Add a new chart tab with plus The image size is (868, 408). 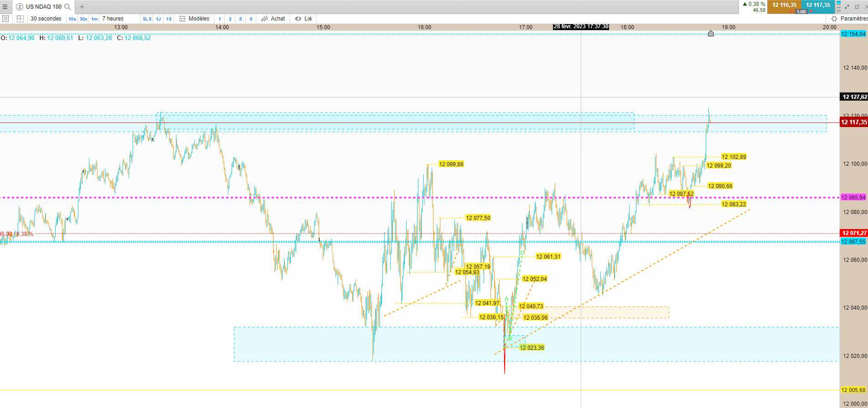[x=82, y=7]
